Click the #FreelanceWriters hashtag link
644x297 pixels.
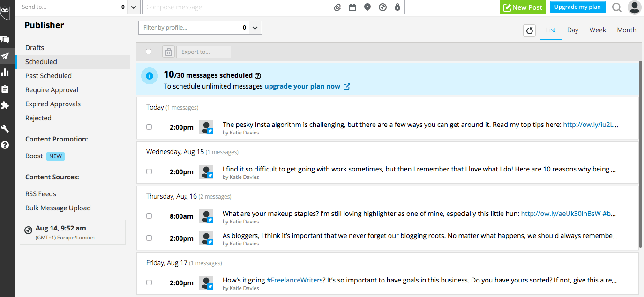point(295,280)
